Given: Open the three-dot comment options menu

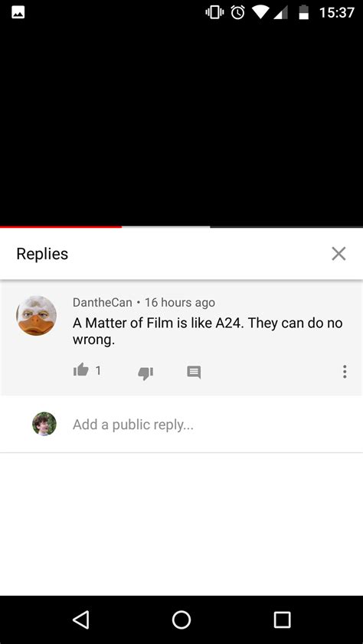Looking at the screenshot, I should point(345,371).
